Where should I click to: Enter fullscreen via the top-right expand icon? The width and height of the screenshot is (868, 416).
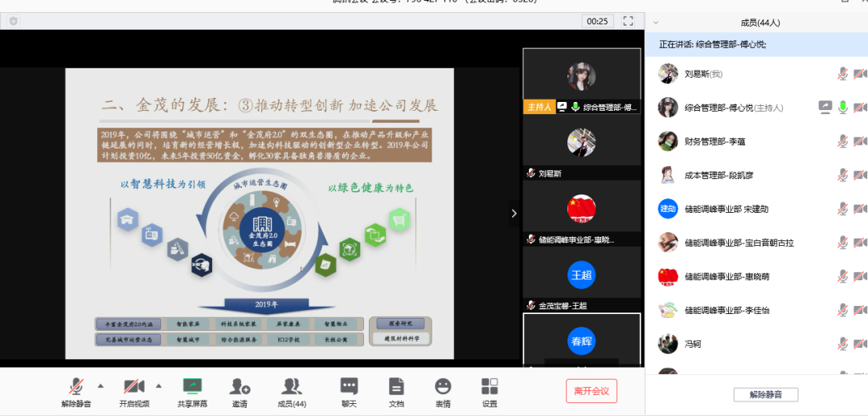pos(628,21)
